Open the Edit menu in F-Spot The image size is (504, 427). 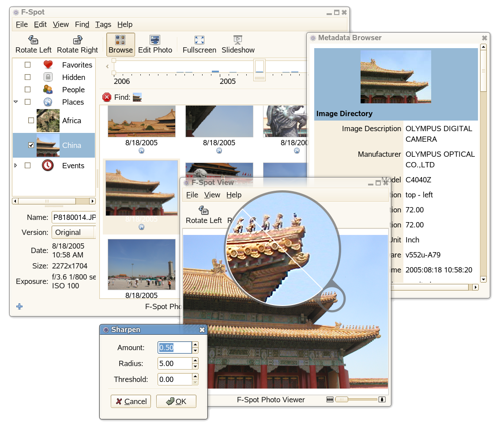click(40, 24)
